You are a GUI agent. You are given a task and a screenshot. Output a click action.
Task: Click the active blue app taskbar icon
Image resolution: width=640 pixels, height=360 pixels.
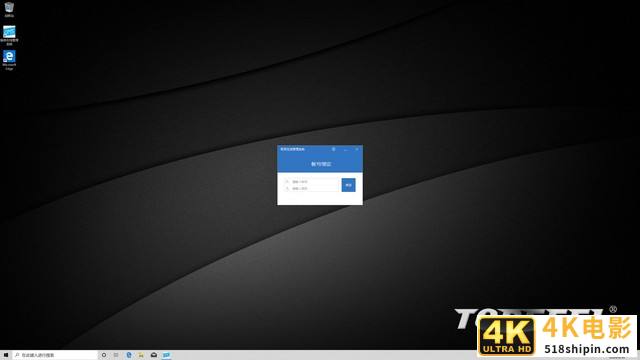(166, 355)
